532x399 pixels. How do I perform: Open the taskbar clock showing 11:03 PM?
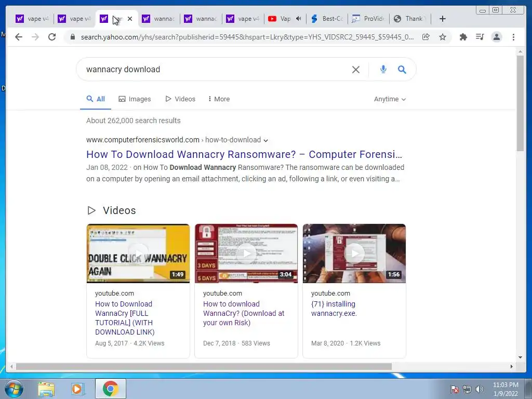(x=506, y=389)
